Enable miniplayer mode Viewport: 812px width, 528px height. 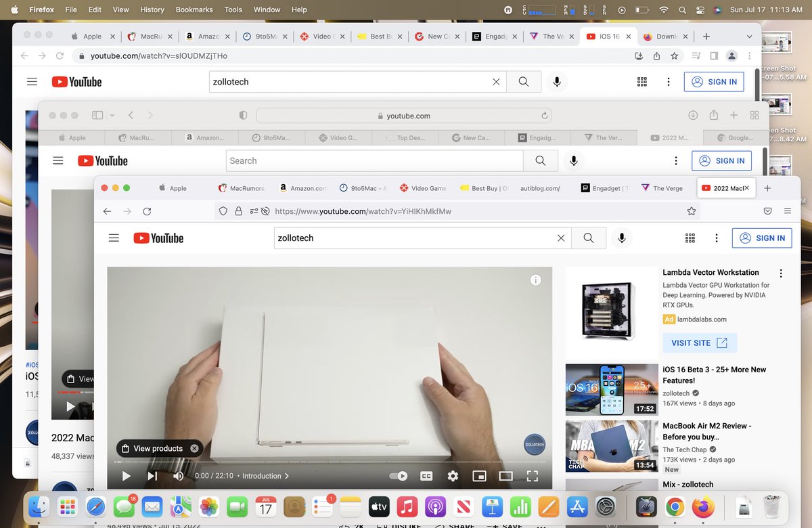pos(479,476)
